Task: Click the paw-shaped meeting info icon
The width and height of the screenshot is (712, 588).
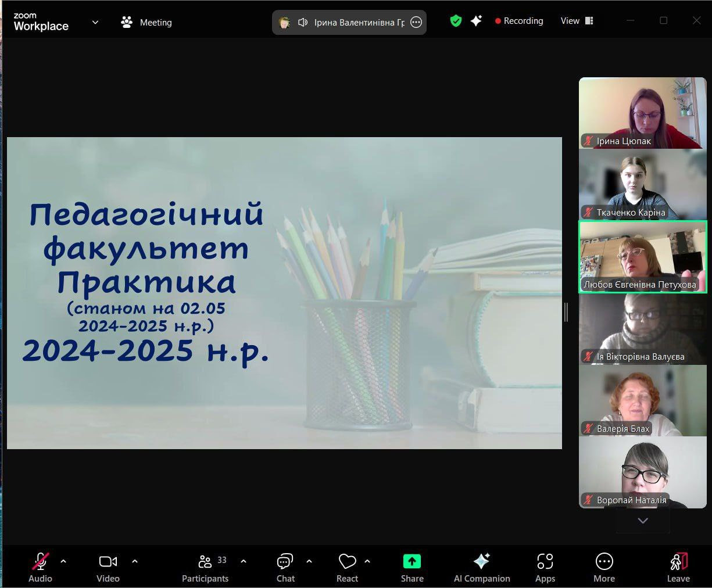Action: [x=127, y=22]
